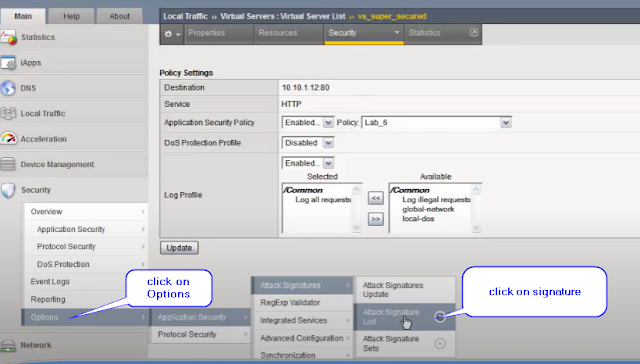This screenshot has width=640, height=364.
Task: Click Available list scrollbar
Action: pos(476,208)
